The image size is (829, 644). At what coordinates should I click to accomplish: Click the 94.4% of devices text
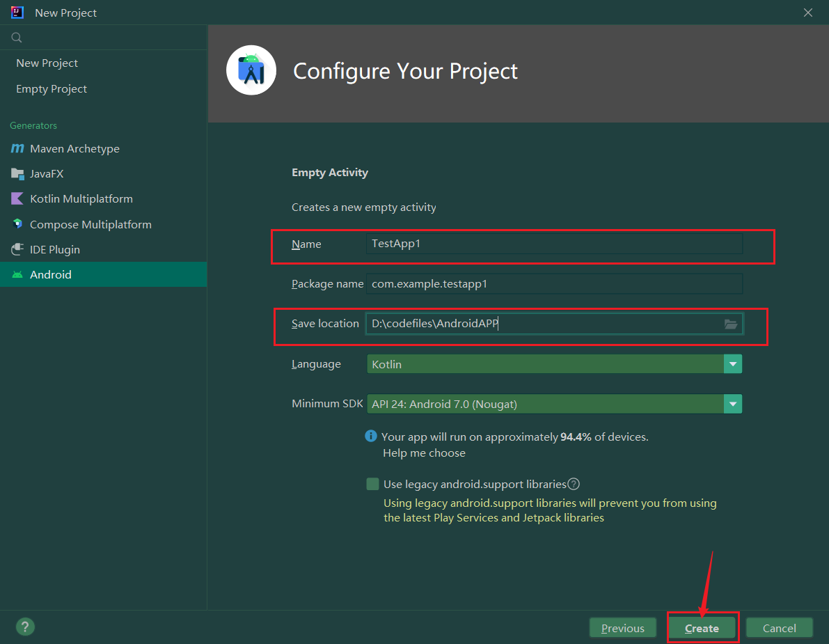(604, 437)
